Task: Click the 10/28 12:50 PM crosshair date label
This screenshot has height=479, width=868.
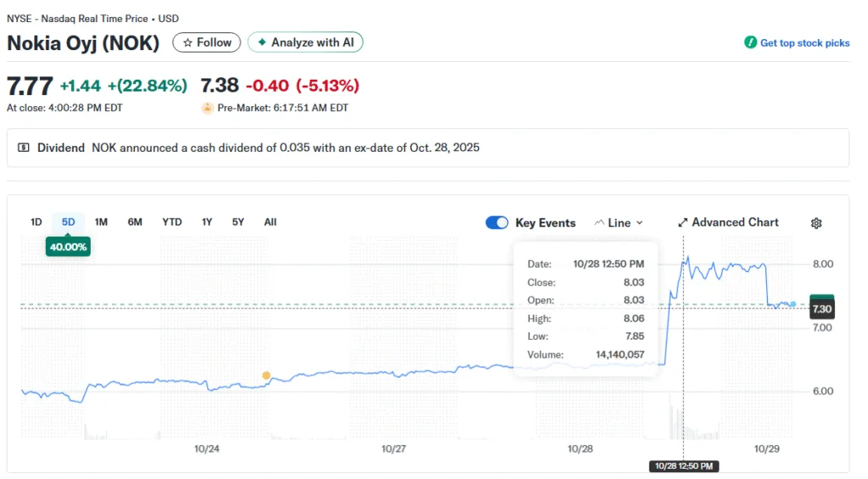Action: pos(684,466)
